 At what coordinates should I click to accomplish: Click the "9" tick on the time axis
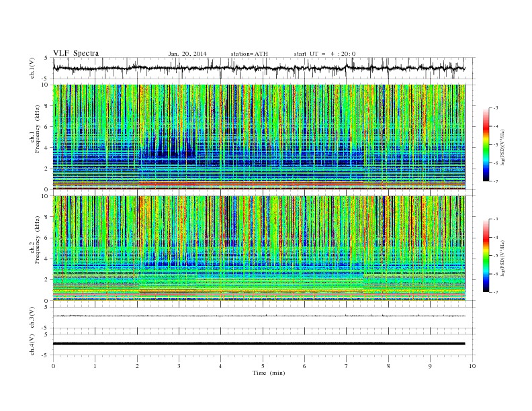[430, 366]
